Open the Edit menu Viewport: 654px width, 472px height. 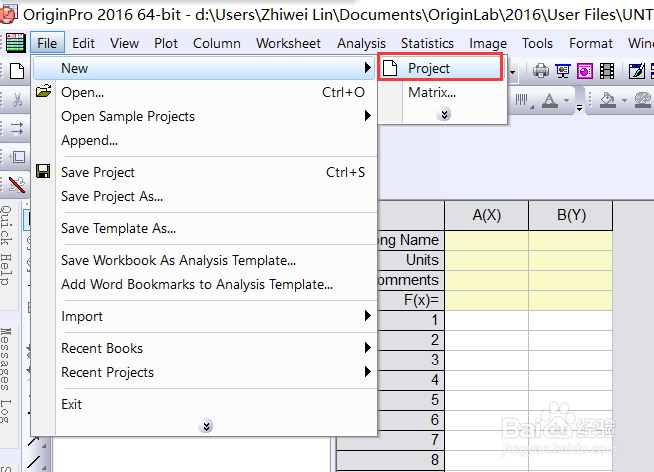[x=83, y=43]
